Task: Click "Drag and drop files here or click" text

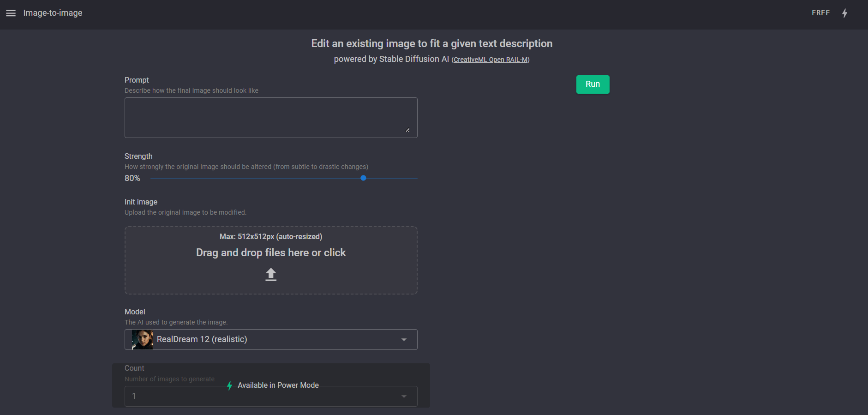Action: click(x=271, y=253)
